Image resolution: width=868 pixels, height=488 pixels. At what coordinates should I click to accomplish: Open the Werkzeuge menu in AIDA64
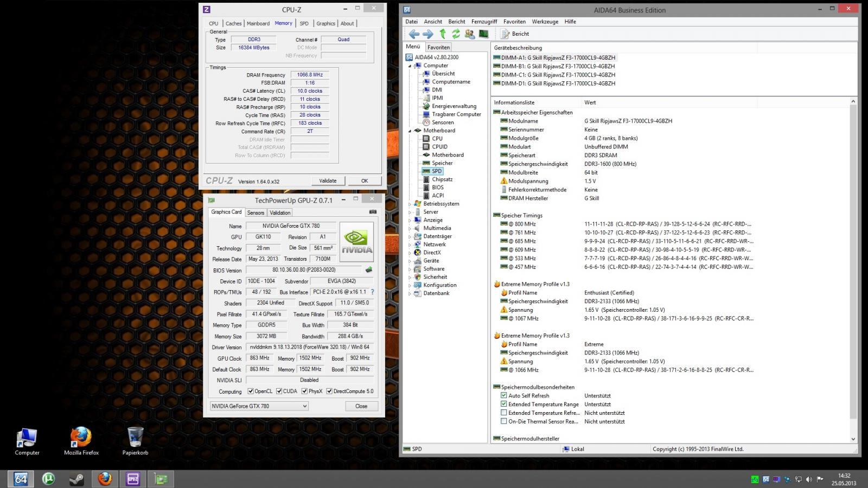tap(545, 22)
